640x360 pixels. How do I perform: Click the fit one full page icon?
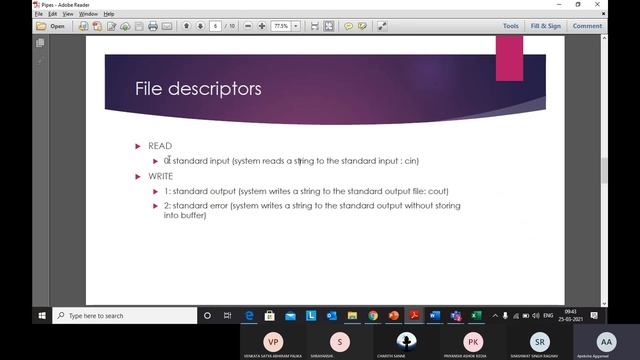coord(329,26)
